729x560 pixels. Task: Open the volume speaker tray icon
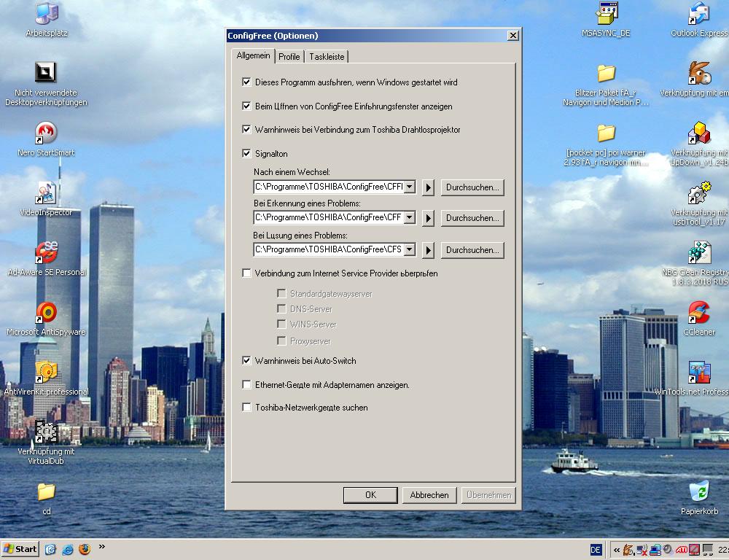[x=667, y=550]
